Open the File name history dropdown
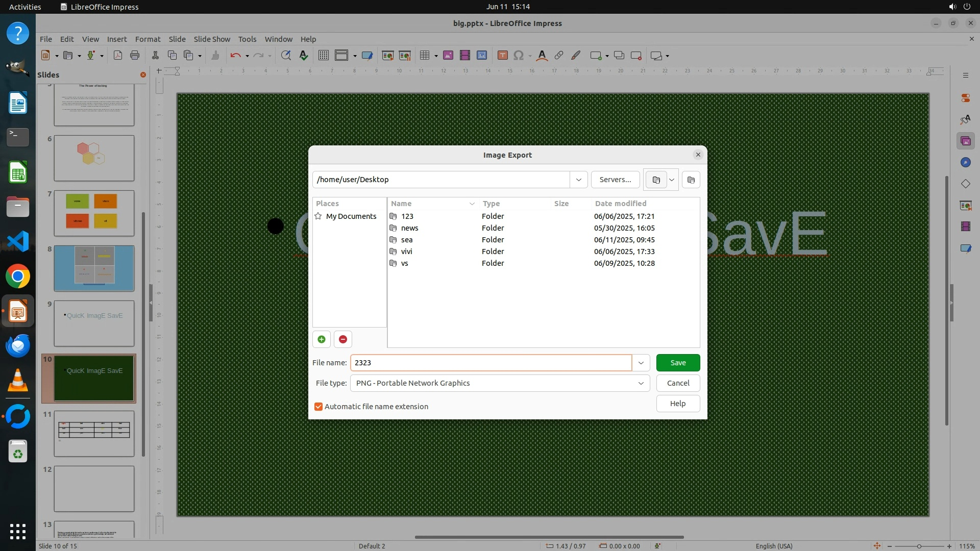The image size is (980, 551). click(x=641, y=363)
